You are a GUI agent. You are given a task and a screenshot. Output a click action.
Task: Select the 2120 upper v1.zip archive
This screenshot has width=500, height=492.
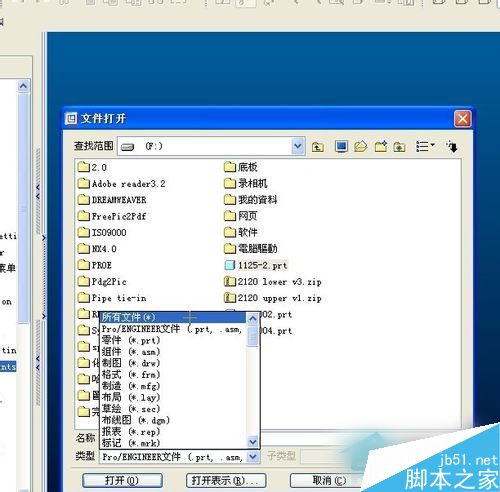[273, 298]
